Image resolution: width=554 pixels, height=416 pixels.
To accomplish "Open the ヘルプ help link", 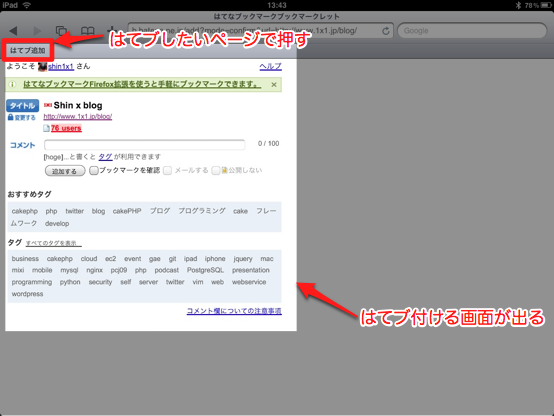I will click(271, 66).
